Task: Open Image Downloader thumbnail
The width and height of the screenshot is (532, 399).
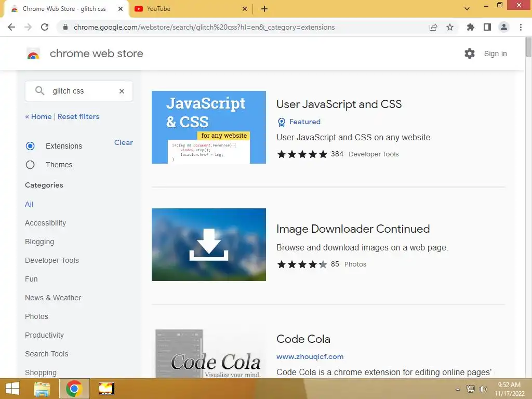Action: point(209,245)
